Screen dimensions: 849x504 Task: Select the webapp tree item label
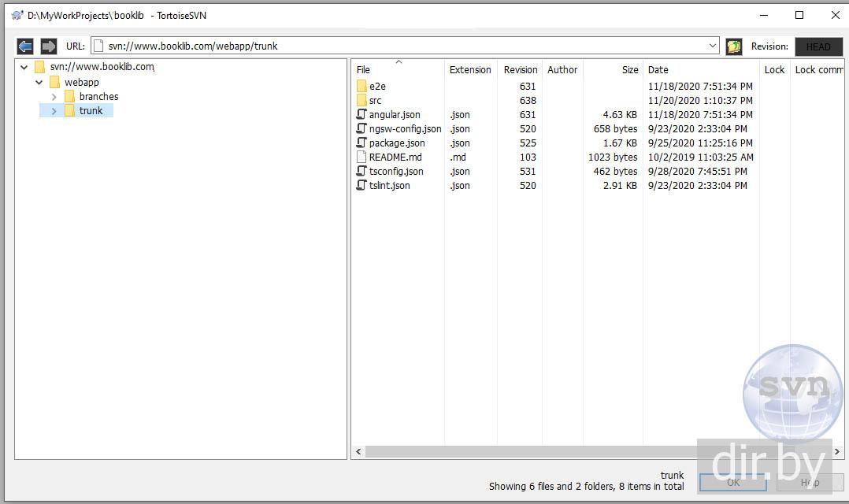[82, 82]
